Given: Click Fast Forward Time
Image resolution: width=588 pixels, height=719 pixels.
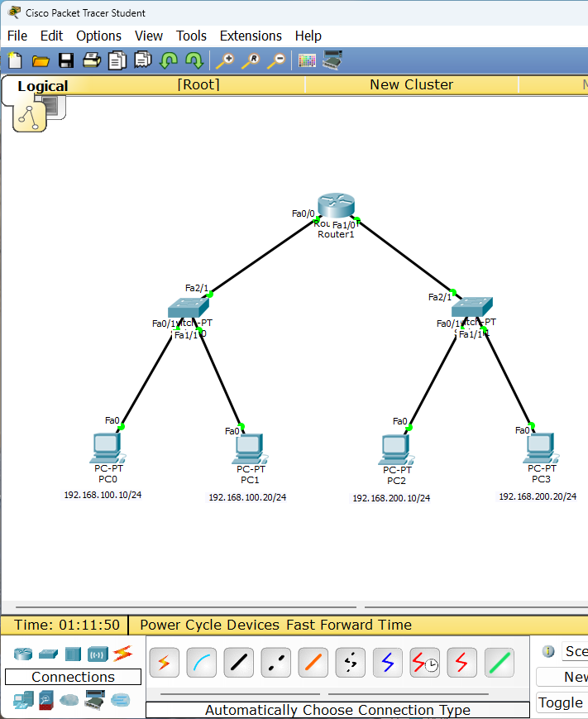Looking at the screenshot, I should click(349, 625).
